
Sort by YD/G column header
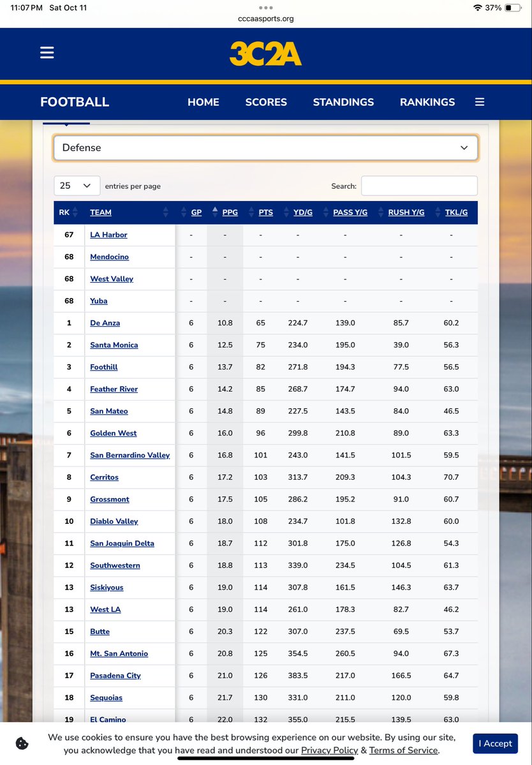[303, 212]
